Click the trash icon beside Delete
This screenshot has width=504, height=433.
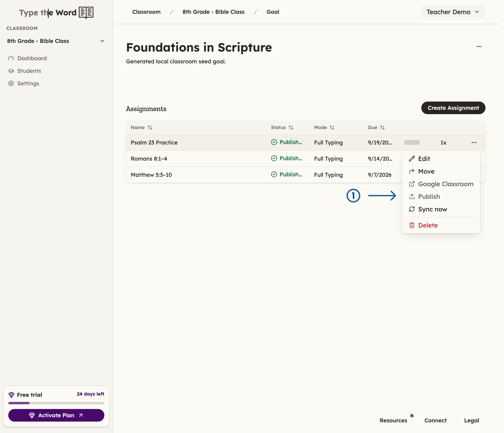click(412, 225)
